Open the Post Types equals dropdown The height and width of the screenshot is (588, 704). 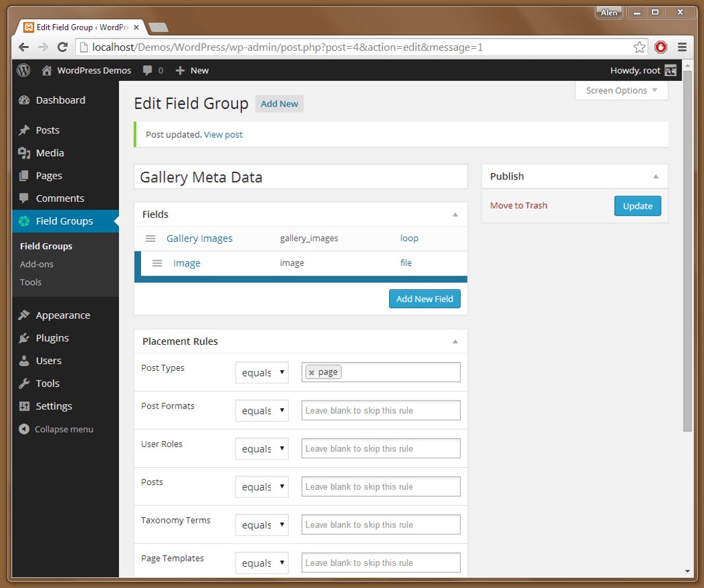[262, 373]
